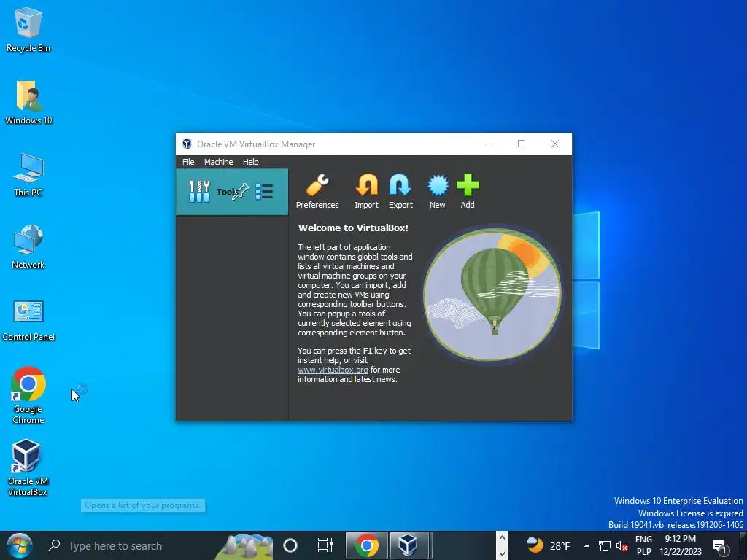Viewport: 747px width, 560px height.
Task: Open the Tools list menu icon
Action: click(264, 192)
